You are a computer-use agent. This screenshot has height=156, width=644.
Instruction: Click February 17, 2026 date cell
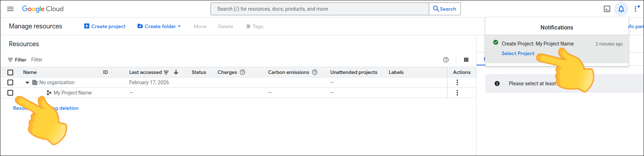(x=149, y=82)
